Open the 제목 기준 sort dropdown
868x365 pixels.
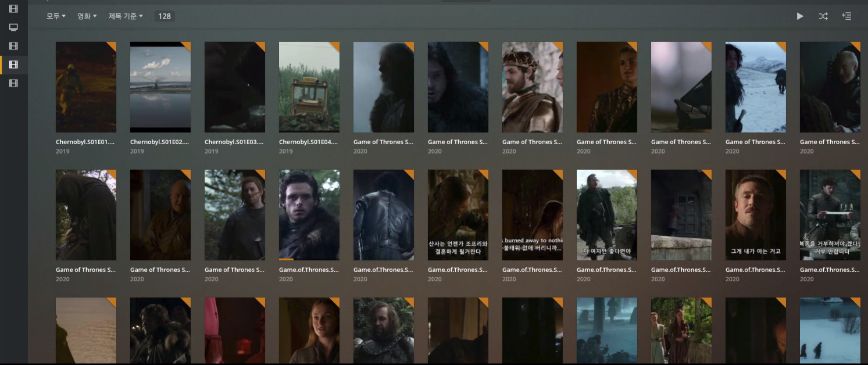(x=126, y=16)
